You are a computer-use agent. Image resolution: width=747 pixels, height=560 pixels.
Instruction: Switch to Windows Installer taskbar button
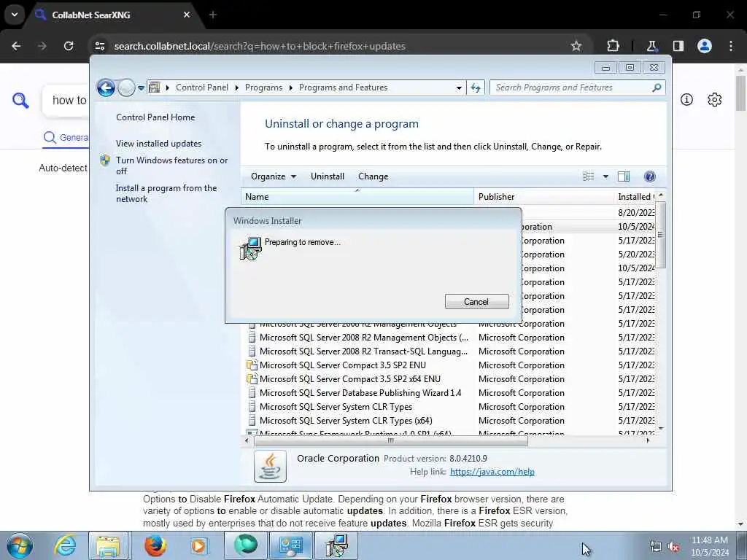pos(336,545)
